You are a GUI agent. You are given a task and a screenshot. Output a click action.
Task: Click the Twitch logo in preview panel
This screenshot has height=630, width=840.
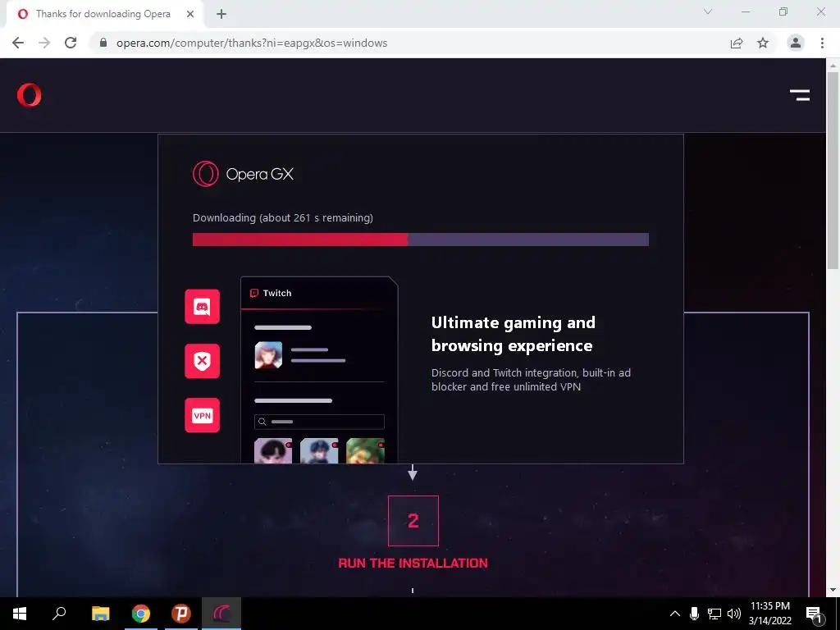[254, 293]
